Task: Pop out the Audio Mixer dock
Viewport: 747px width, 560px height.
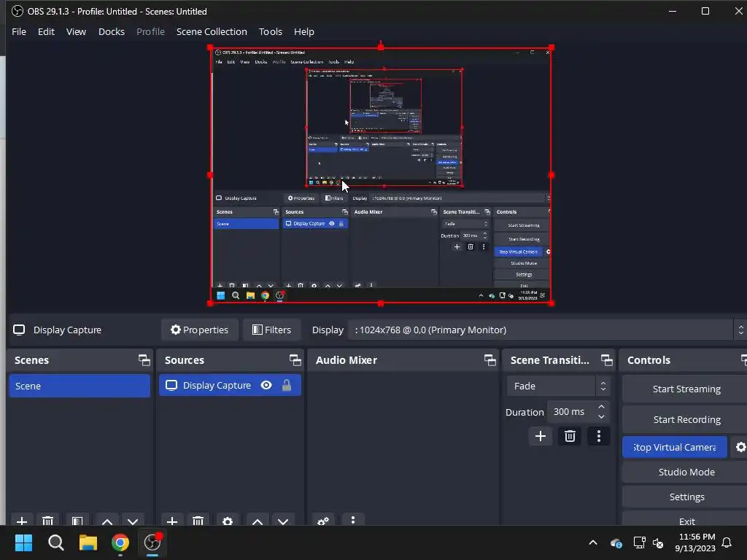Action: pos(489,360)
